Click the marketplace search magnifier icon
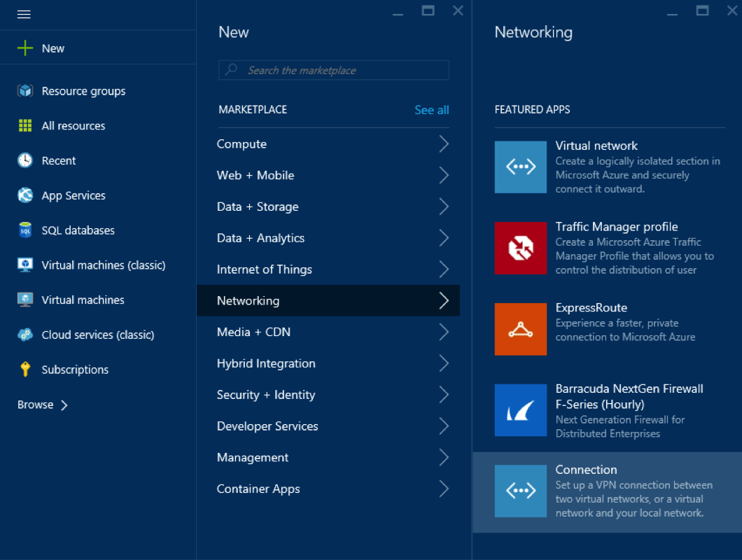The height and width of the screenshot is (560, 742). 231,69
